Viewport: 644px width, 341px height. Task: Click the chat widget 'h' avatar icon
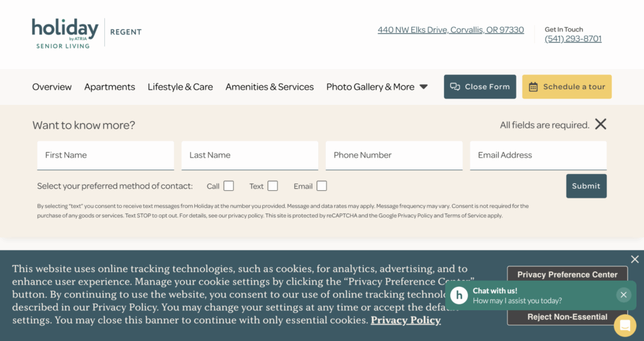(x=459, y=295)
